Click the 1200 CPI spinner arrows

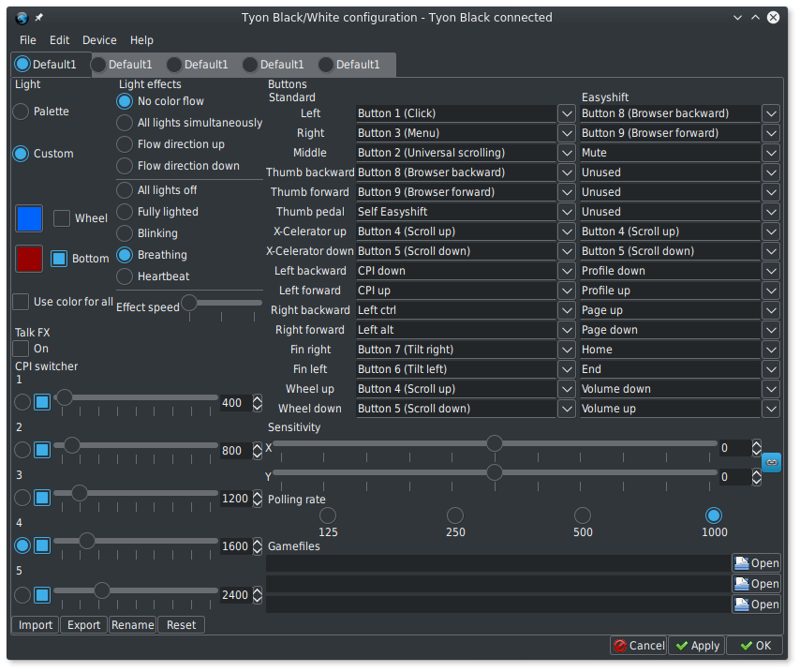point(257,499)
